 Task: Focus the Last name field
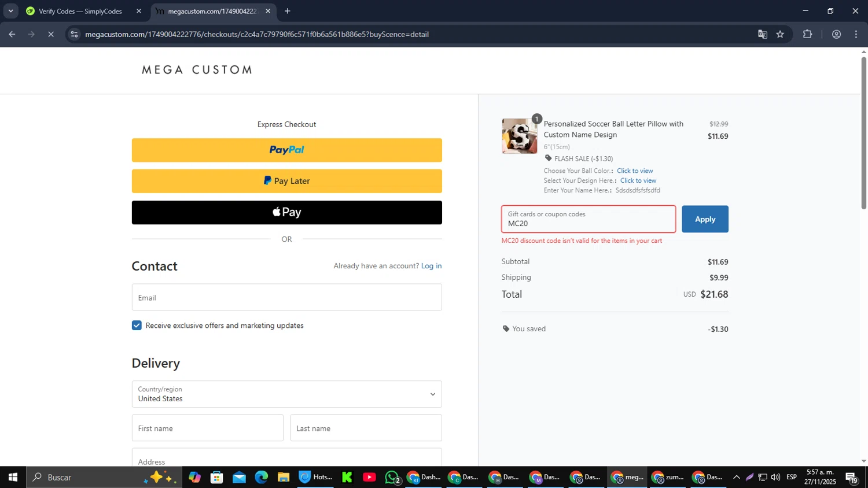pyautogui.click(x=366, y=428)
